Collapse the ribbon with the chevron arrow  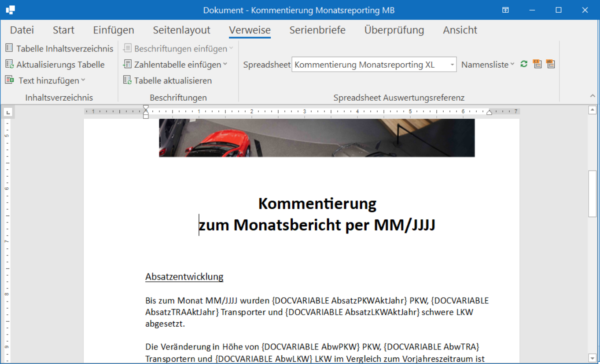tap(592, 96)
